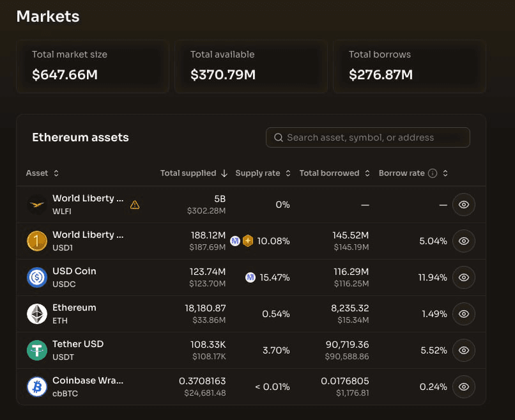Image resolution: width=515 pixels, height=420 pixels.
Task: Click the ETH borrow rate 1.49%
Action: [434, 314]
